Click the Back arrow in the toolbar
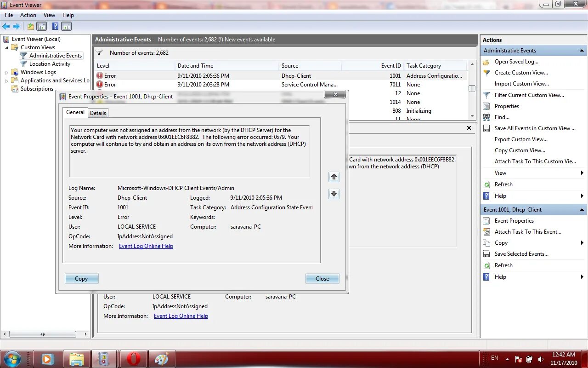 click(x=6, y=27)
